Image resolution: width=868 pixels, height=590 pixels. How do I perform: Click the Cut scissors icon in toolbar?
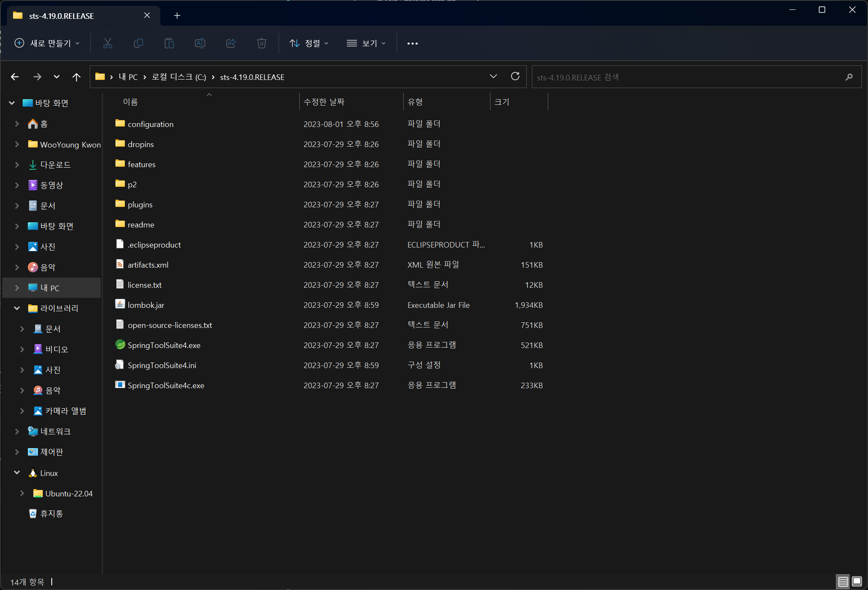(x=108, y=43)
